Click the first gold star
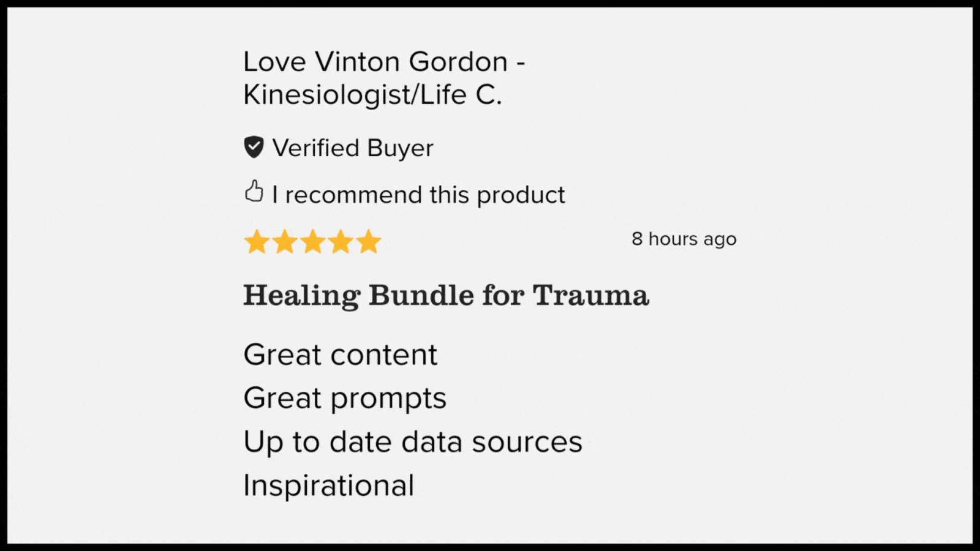 [257, 242]
